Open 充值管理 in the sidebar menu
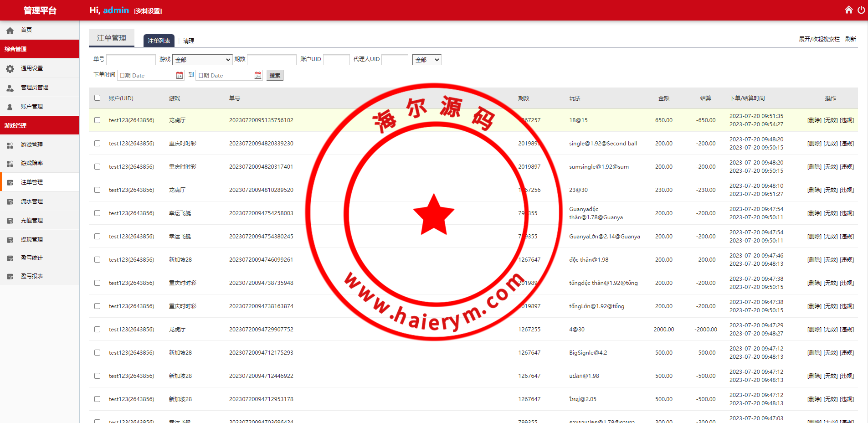 click(x=32, y=221)
